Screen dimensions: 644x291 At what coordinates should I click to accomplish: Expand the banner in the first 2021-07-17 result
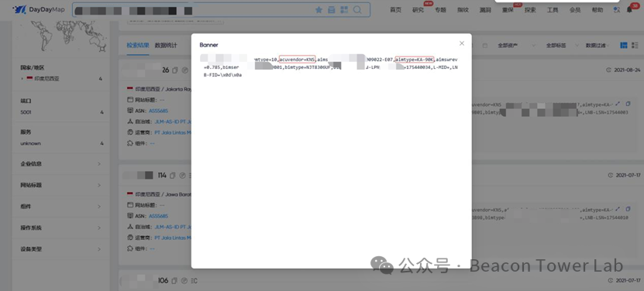click(618, 209)
